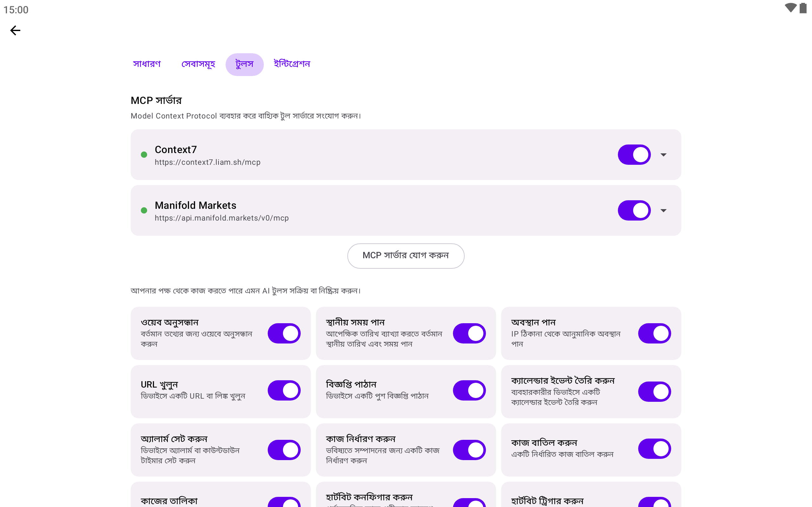
Task: Click the battery status bar icon
Action: 803,8
